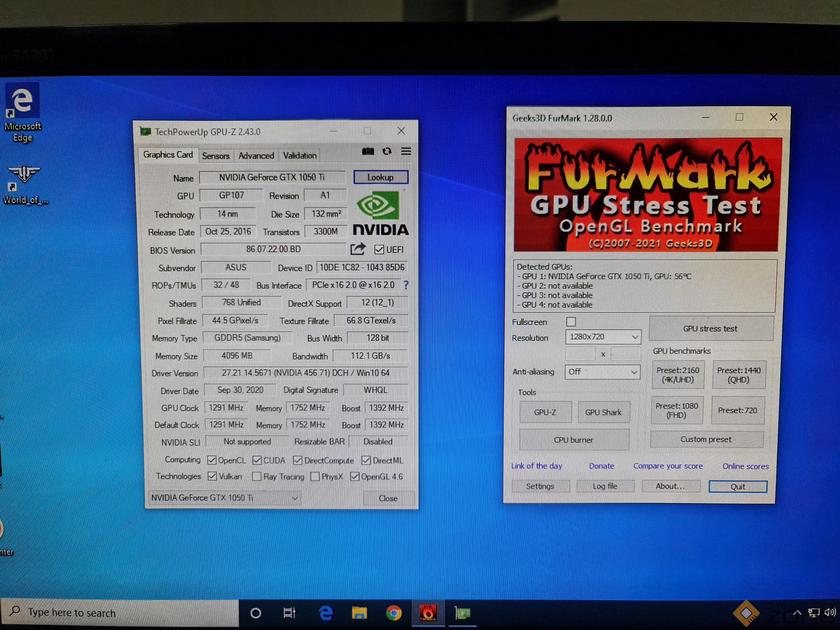Open Microsoft Edge desktop shortcut

pyautogui.click(x=22, y=113)
